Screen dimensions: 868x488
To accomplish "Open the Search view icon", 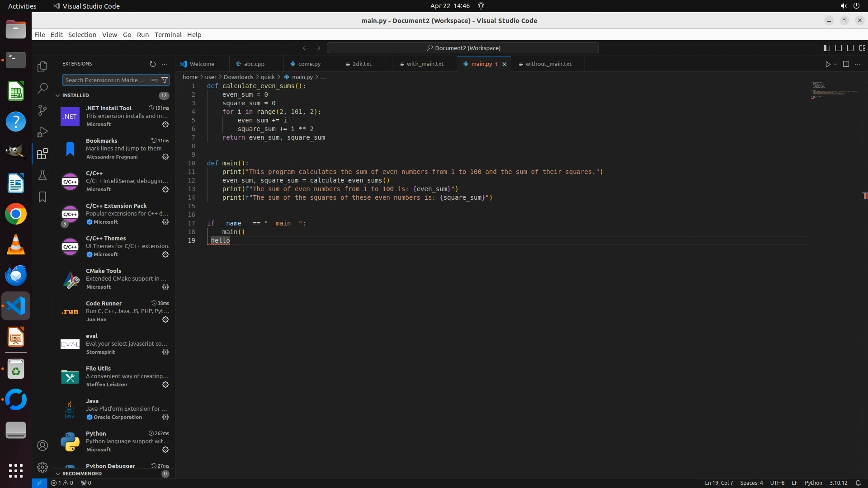I will point(42,89).
